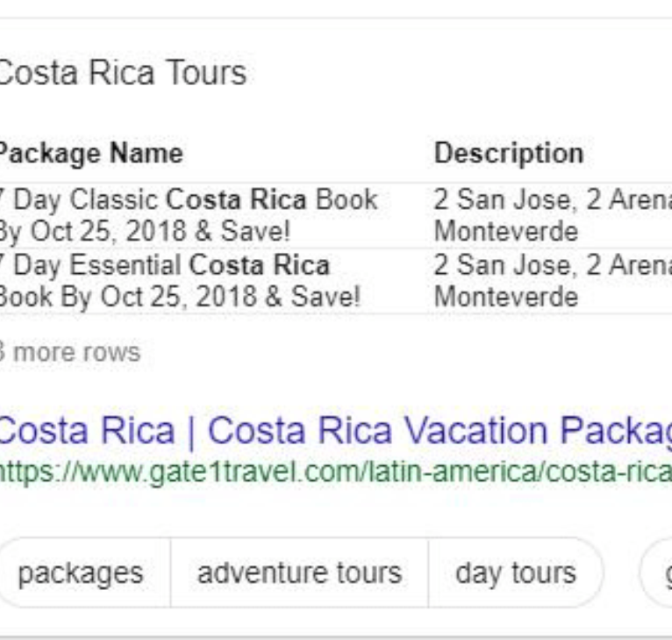
Task: Click the bold 'Costa Rica' in the Classic row
Action: [x=237, y=200]
